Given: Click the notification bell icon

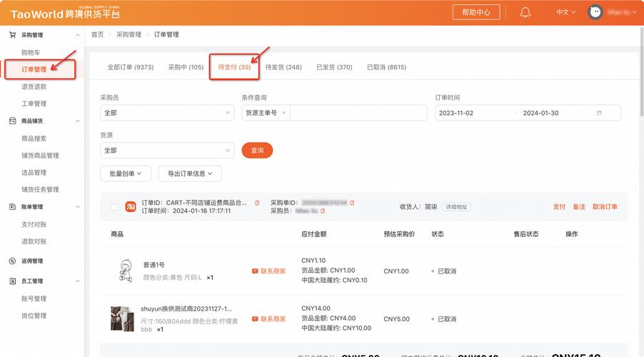Looking at the screenshot, I should [525, 13].
